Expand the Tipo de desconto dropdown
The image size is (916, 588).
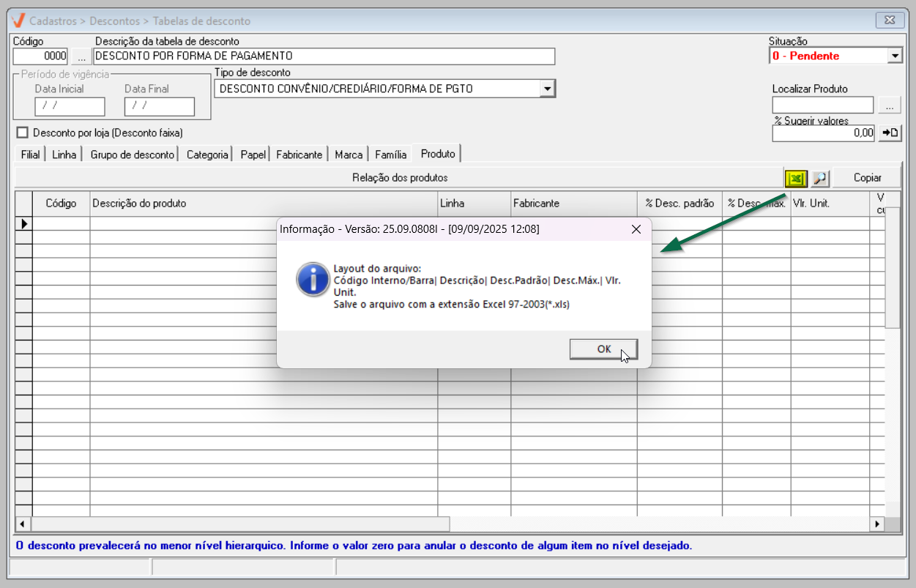coord(547,89)
